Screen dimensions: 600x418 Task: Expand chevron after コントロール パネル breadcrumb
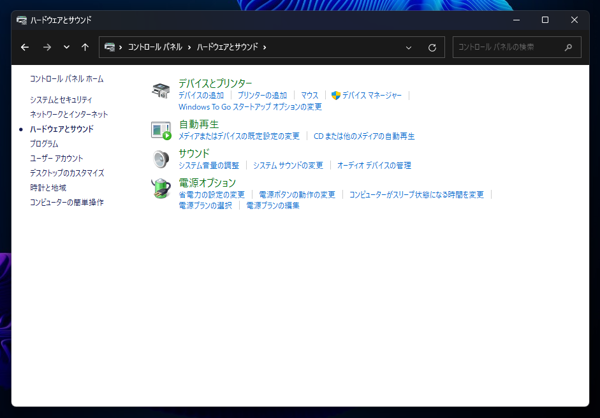[189, 47]
